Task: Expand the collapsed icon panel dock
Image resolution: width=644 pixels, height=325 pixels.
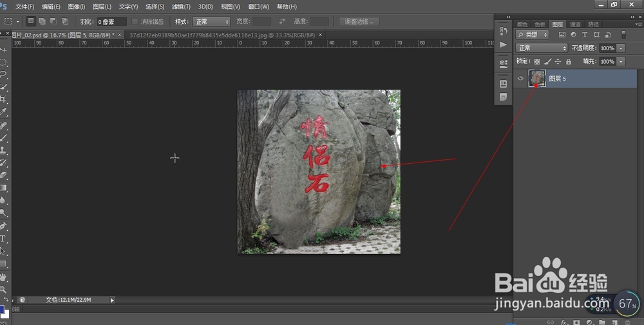Action: tap(509, 17)
